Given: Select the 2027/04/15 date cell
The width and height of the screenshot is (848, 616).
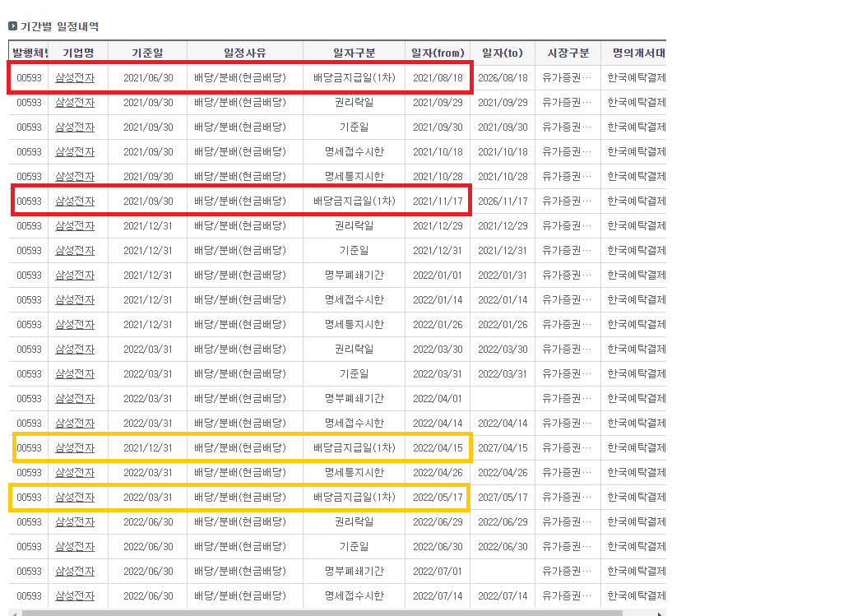Looking at the screenshot, I should tap(503, 447).
